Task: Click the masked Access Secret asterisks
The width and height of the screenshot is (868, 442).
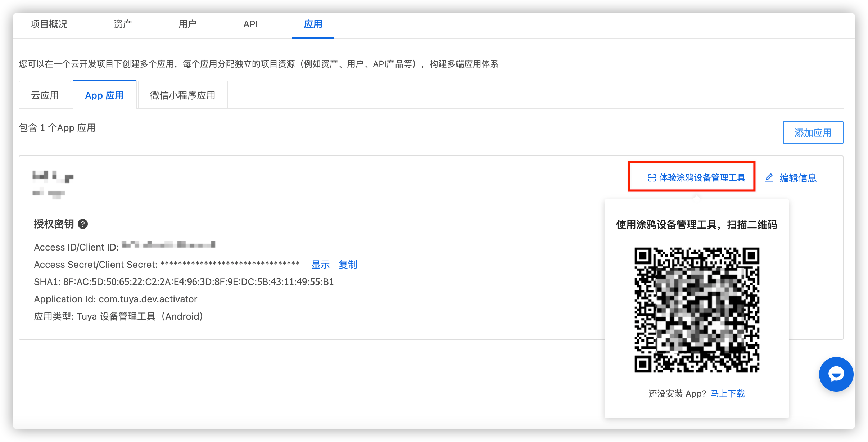Action: 230,264
